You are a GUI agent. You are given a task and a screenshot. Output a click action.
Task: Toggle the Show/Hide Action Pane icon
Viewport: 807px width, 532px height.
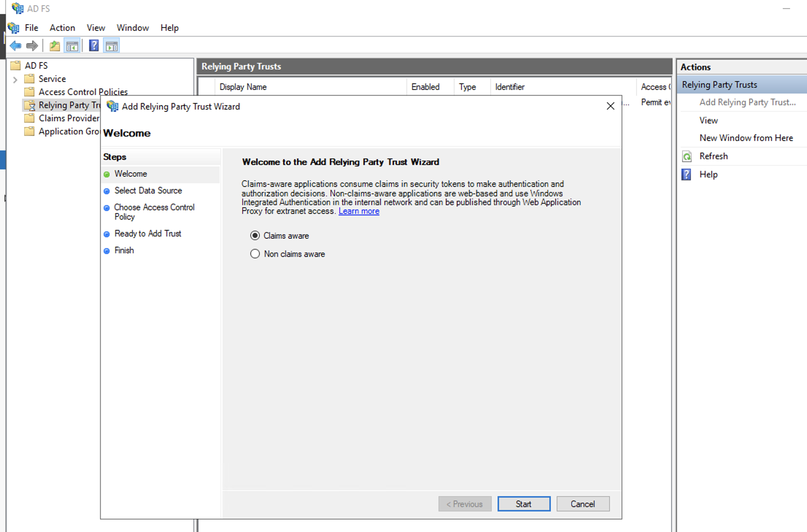tap(112, 46)
